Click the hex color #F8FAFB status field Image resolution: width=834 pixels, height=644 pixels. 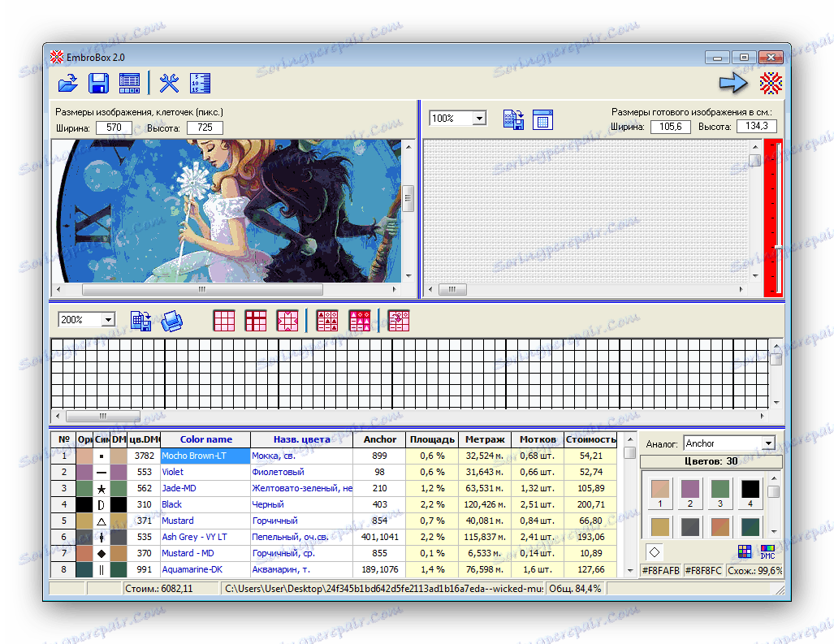[660, 571]
